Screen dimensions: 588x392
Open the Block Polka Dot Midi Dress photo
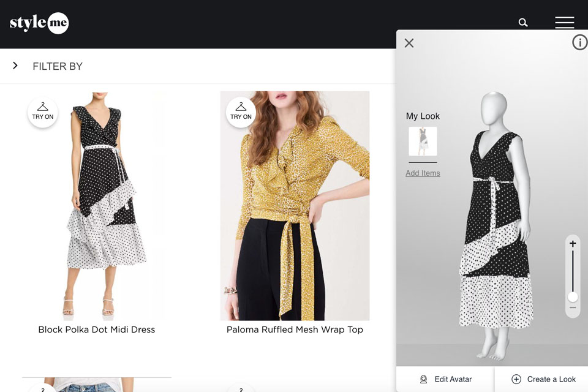[x=97, y=206]
